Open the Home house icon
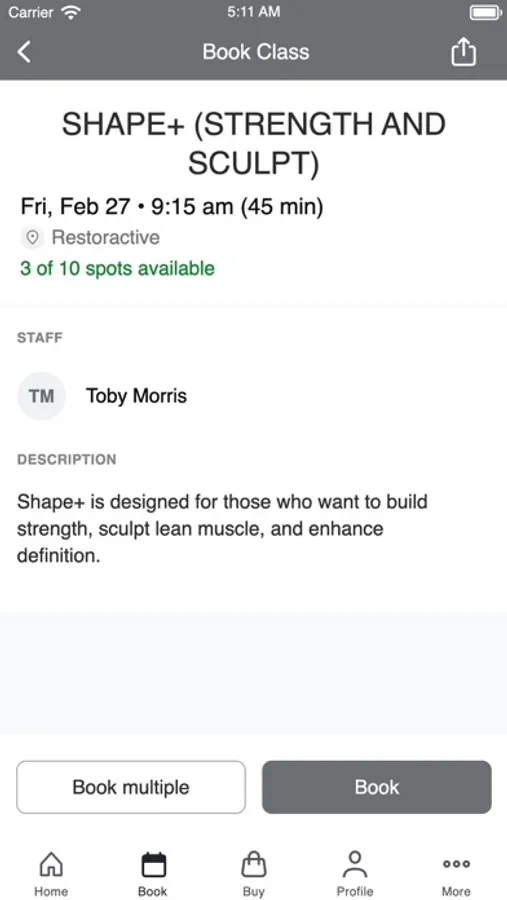The width and height of the screenshot is (507, 900). [51, 864]
